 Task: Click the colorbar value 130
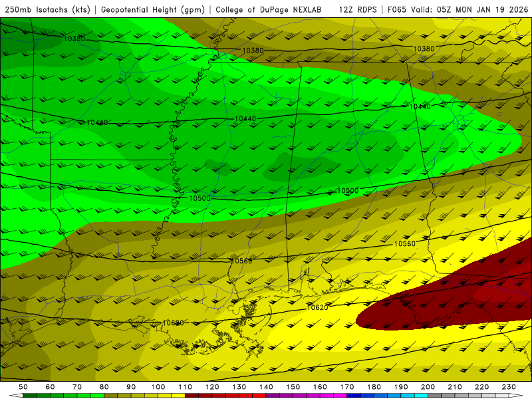pyautogui.click(x=239, y=387)
